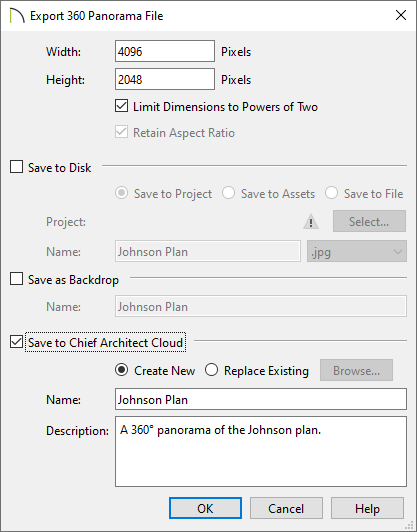Select the Create New radio button
Screen dimensions: 417x532
pos(121,370)
